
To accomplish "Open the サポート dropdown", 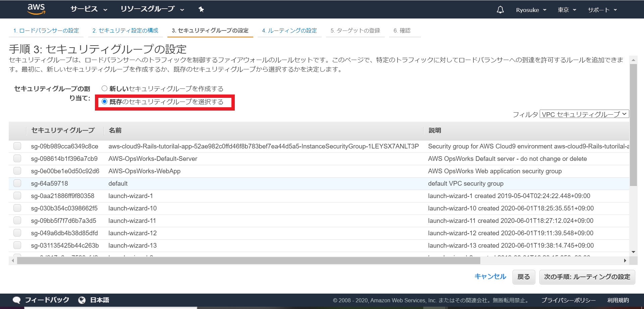I will (x=602, y=10).
